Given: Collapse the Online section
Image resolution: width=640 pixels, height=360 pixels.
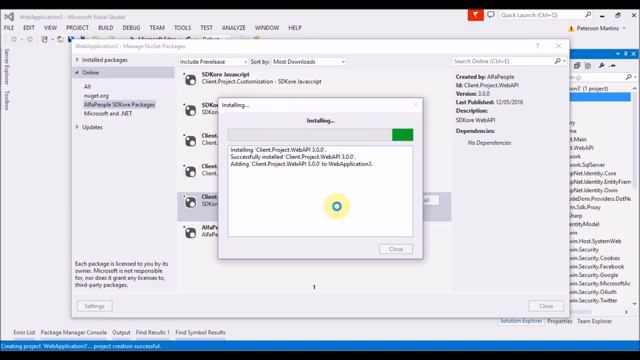Looking at the screenshot, I should (77, 72).
